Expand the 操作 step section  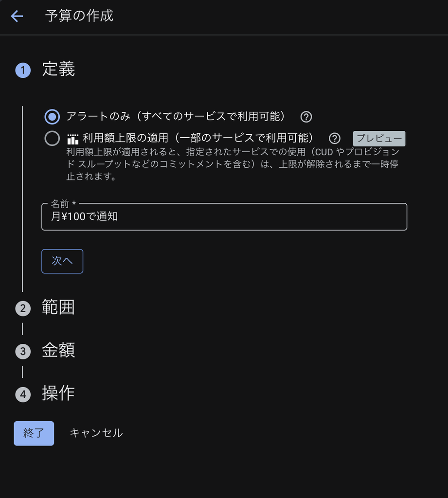[58, 393]
